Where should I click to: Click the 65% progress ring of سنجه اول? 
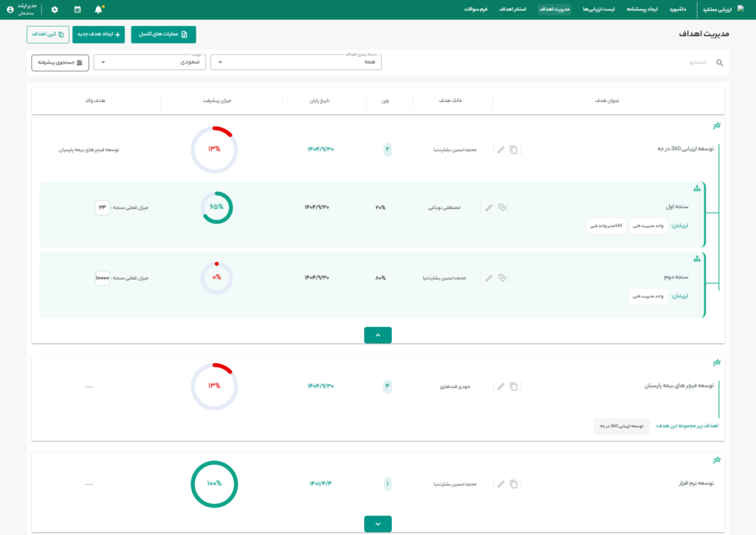point(216,207)
